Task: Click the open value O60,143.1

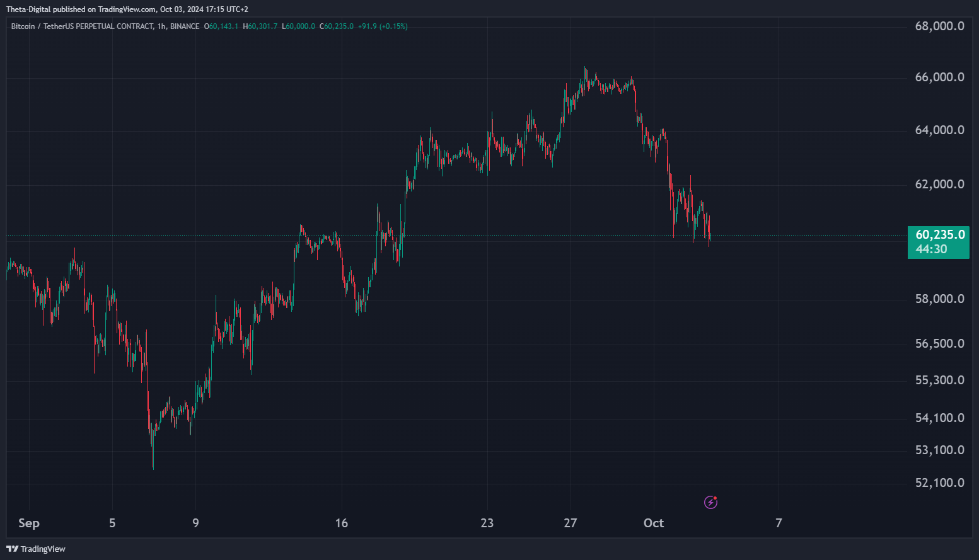Action: (221, 26)
